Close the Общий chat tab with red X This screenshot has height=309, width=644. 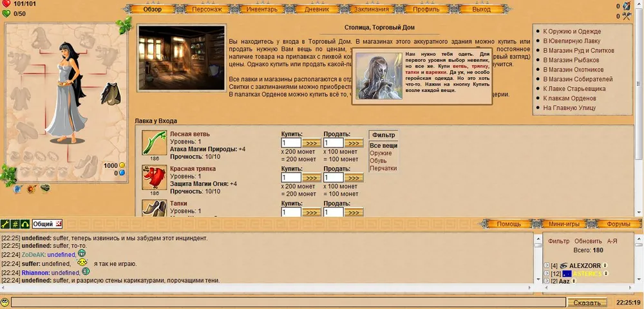pos(59,224)
